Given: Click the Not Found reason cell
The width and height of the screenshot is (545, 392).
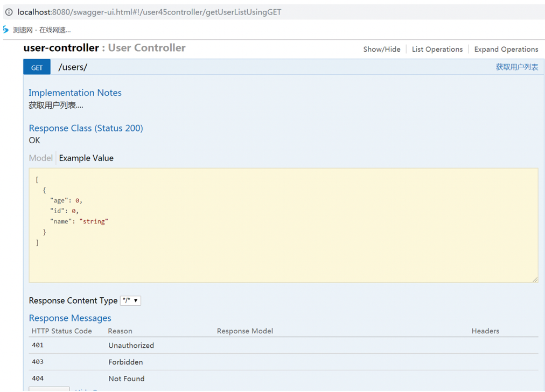Looking at the screenshot, I should point(126,379).
